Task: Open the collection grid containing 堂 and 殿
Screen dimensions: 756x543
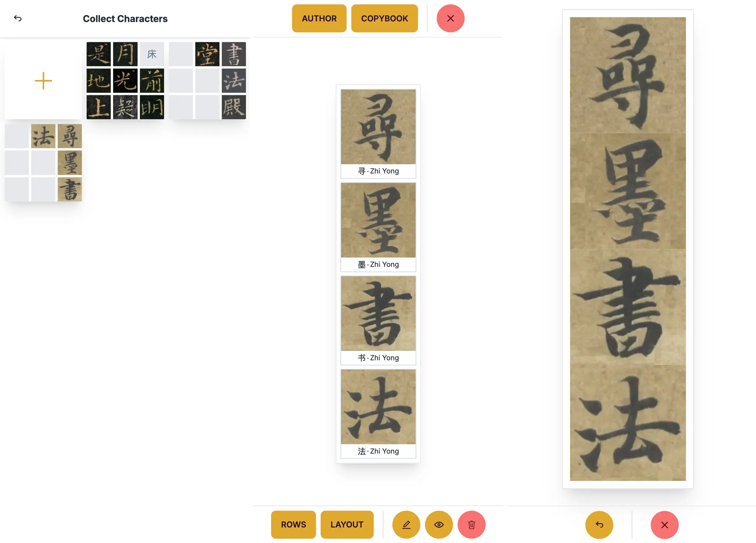Action: coord(207,81)
